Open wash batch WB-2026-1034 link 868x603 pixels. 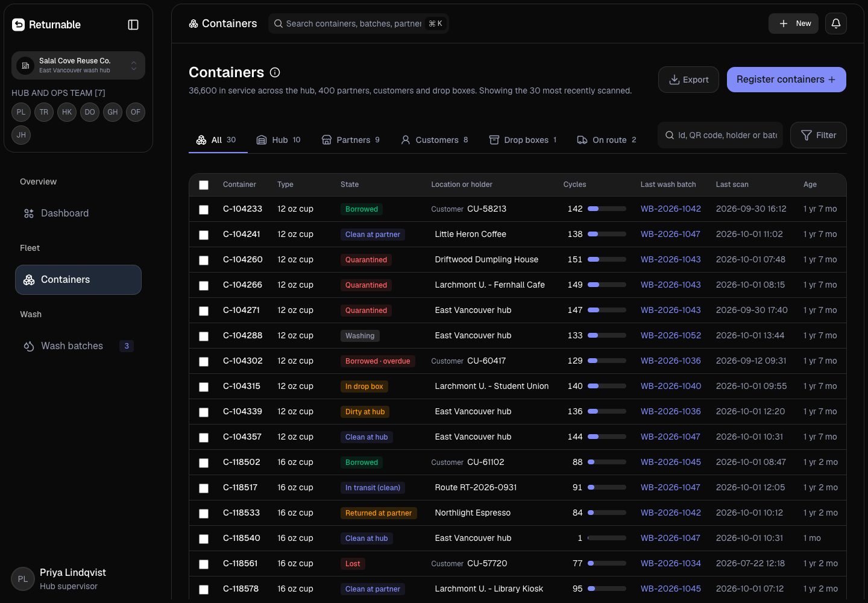click(671, 563)
